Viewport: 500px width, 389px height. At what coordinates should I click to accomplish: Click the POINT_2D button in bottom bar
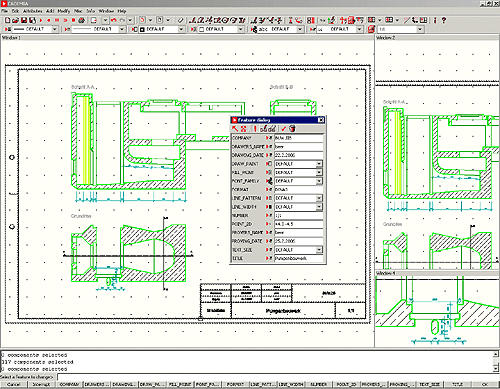346,384
